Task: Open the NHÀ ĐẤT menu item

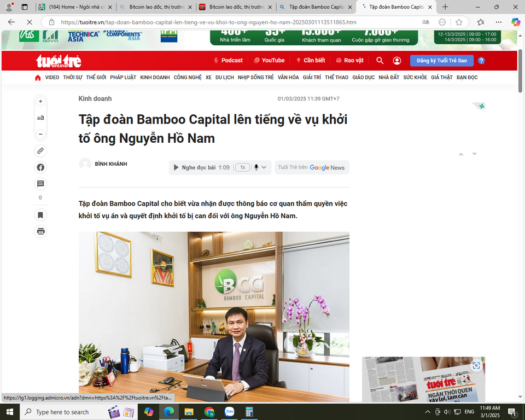Action: [389, 78]
